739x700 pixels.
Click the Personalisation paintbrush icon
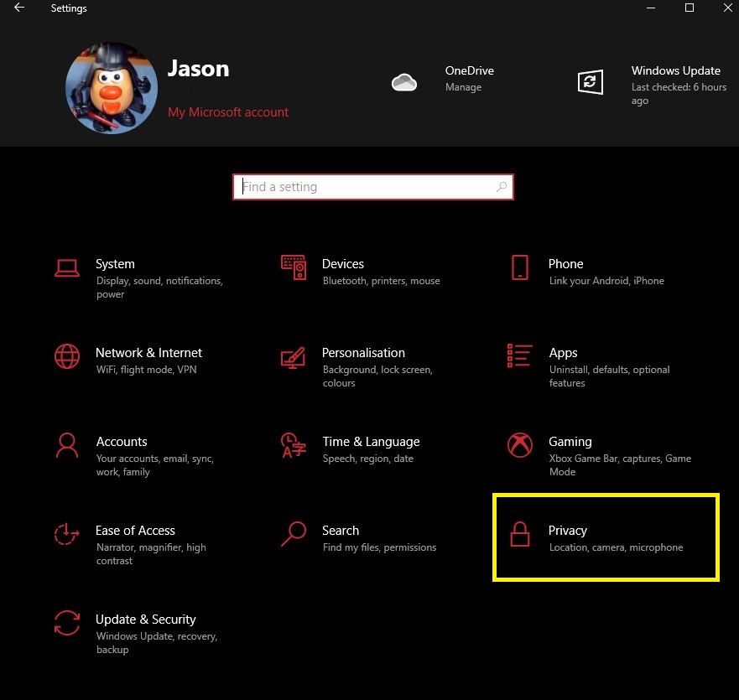[x=293, y=357]
